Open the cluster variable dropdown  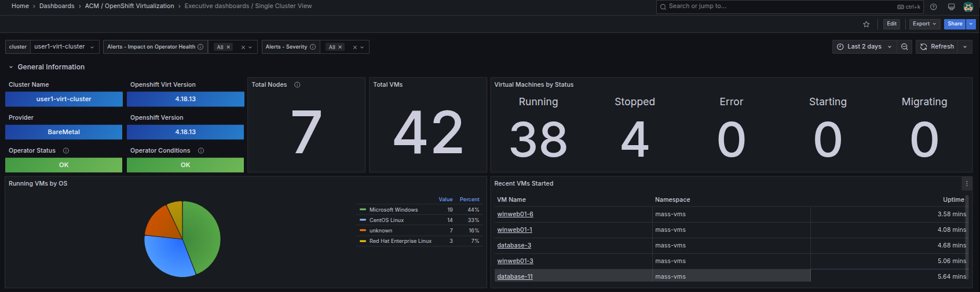pyautogui.click(x=65, y=47)
